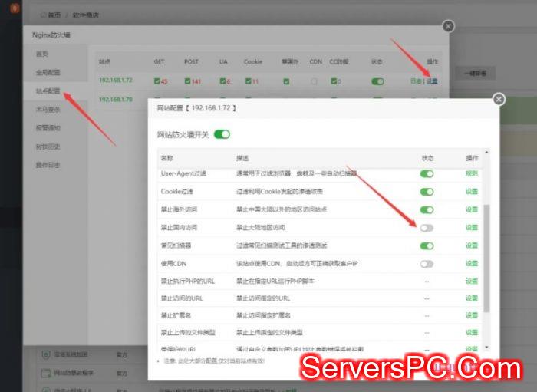Toggle the 网站防火墙开关 switch
The image size is (537, 392).
click(x=222, y=134)
